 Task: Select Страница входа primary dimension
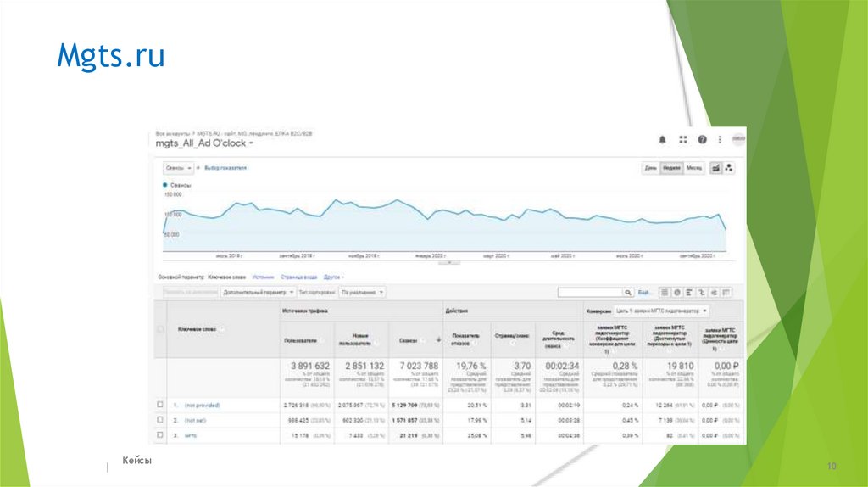pos(299,277)
